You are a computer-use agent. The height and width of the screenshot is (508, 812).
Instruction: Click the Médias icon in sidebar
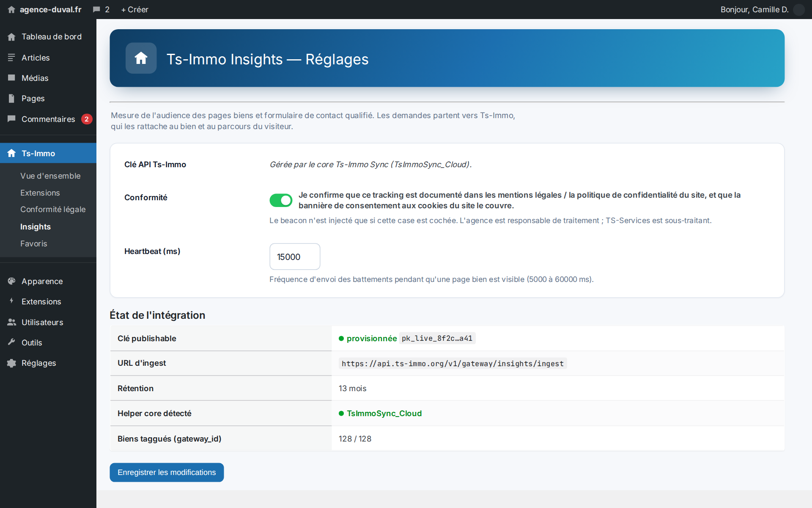coord(11,78)
